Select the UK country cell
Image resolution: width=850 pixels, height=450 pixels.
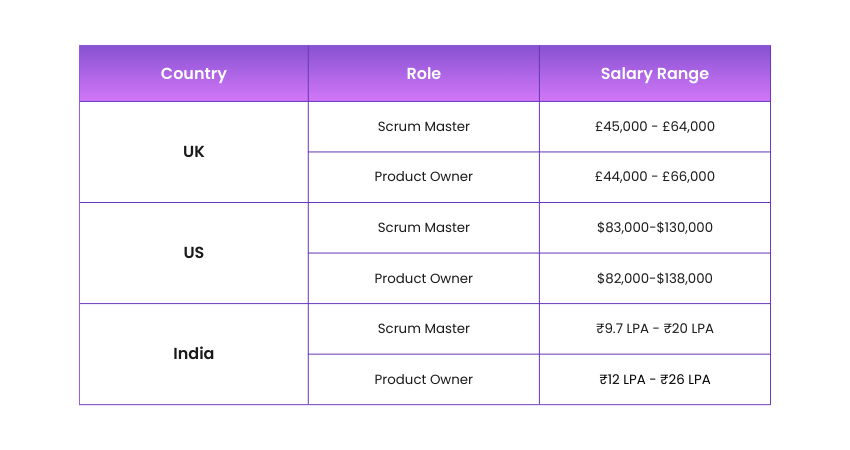(x=193, y=152)
